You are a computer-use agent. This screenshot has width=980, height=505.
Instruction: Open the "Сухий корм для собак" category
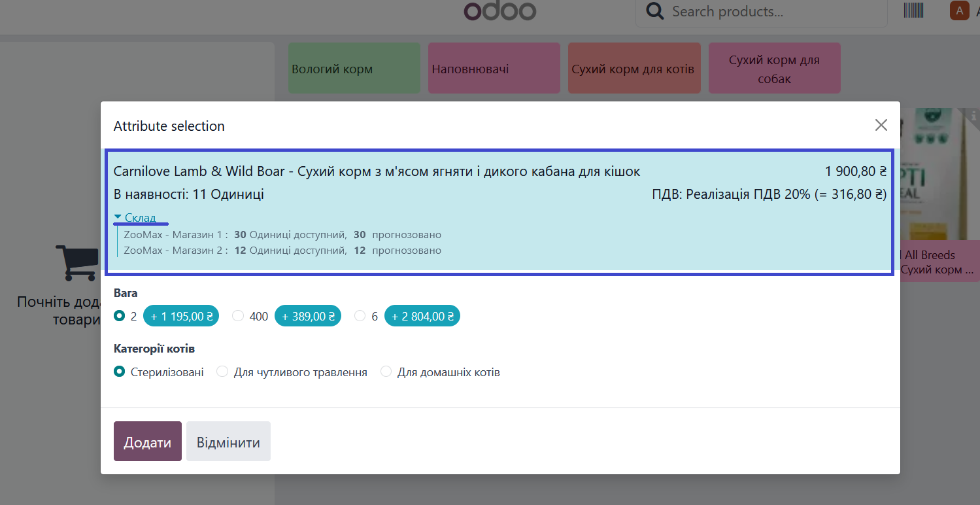[774, 67]
